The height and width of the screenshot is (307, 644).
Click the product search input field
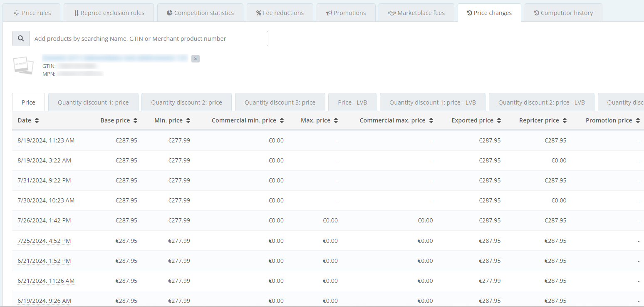coord(149,38)
